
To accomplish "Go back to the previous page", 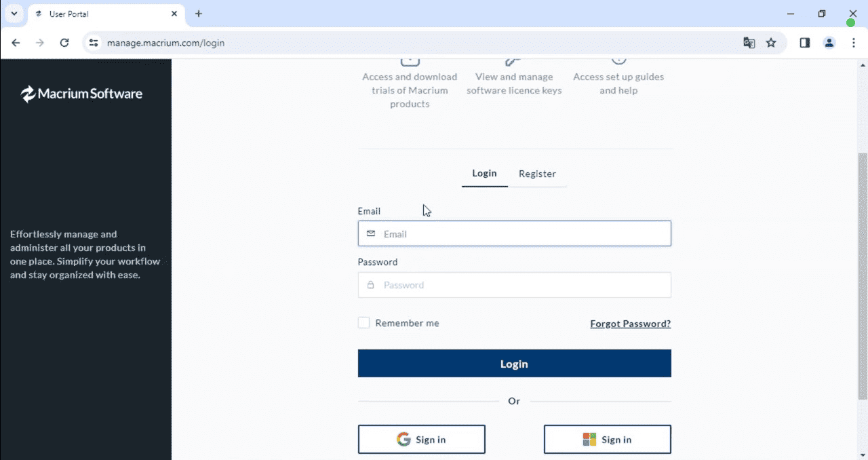I will coord(16,43).
